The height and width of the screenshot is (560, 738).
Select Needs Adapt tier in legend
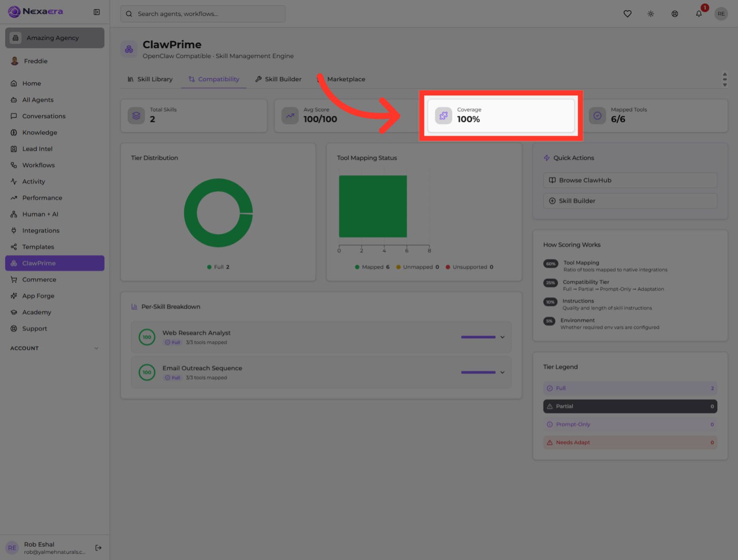click(630, 442)
